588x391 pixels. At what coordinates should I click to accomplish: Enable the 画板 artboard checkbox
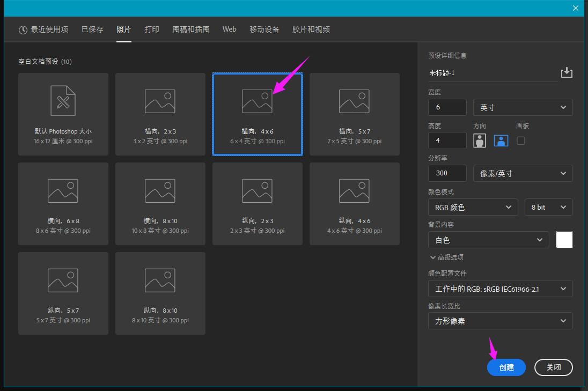click(x=521, y=141)
